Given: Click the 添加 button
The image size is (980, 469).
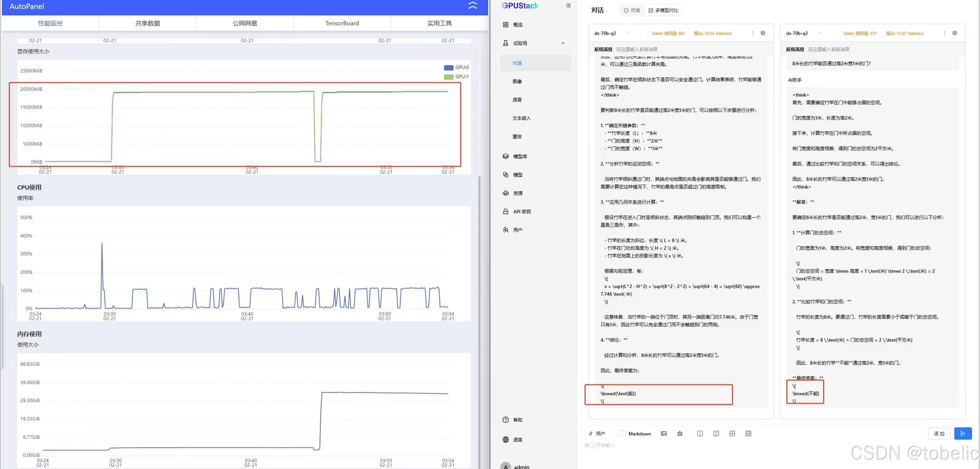Looking at the screenshot, I should tap(939, 433).
